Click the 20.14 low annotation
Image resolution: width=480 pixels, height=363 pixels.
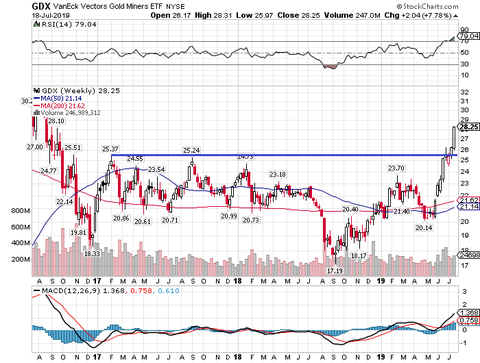(424, 228)
